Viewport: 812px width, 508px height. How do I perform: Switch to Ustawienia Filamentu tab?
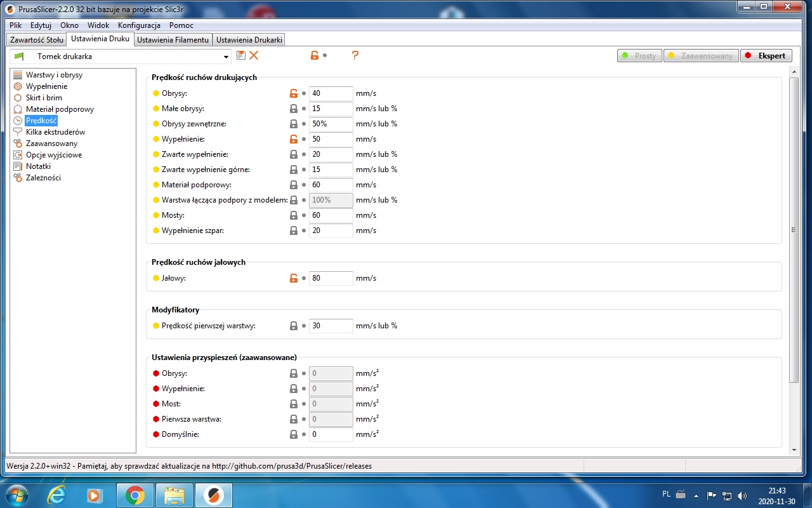[x=173, y=40]
